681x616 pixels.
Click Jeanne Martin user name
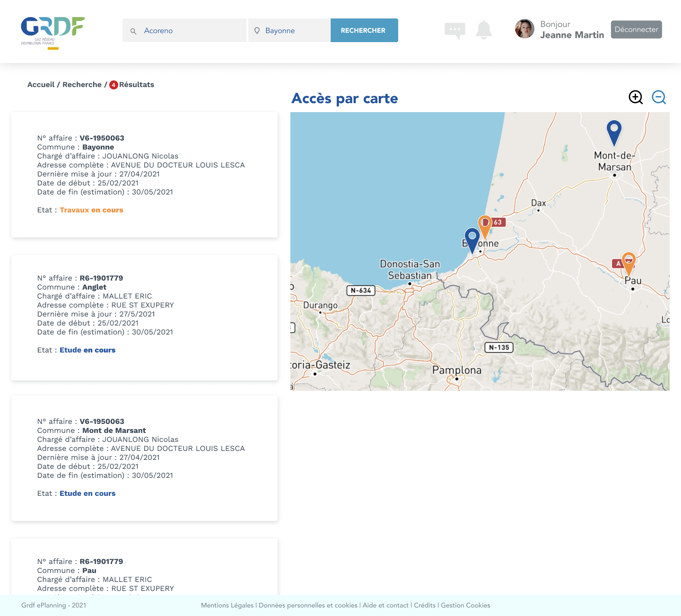(x=572, y=35)
